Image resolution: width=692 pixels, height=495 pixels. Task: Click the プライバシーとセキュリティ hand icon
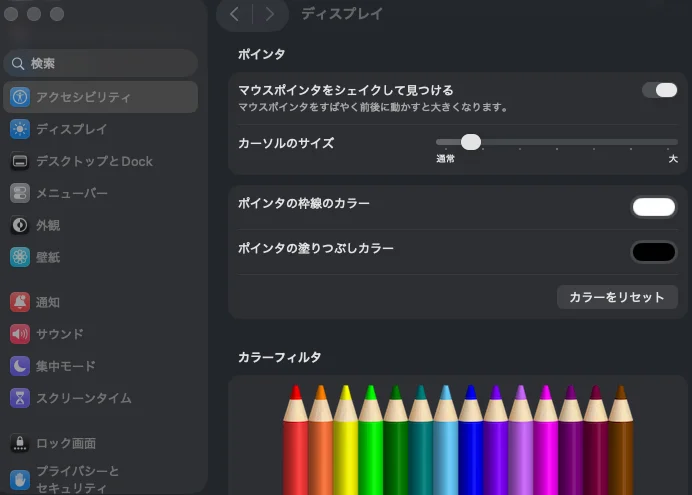click(20, 479)
